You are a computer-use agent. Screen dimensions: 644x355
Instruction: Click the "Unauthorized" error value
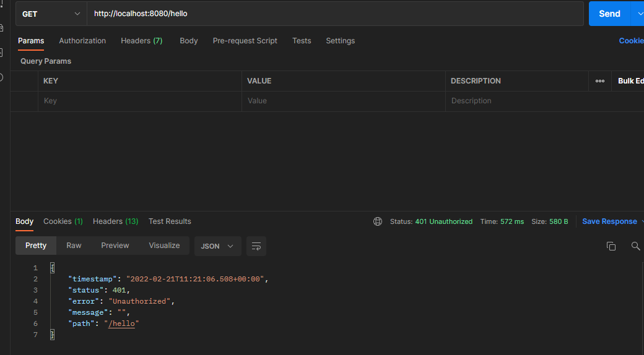click(x=140, y=301)
